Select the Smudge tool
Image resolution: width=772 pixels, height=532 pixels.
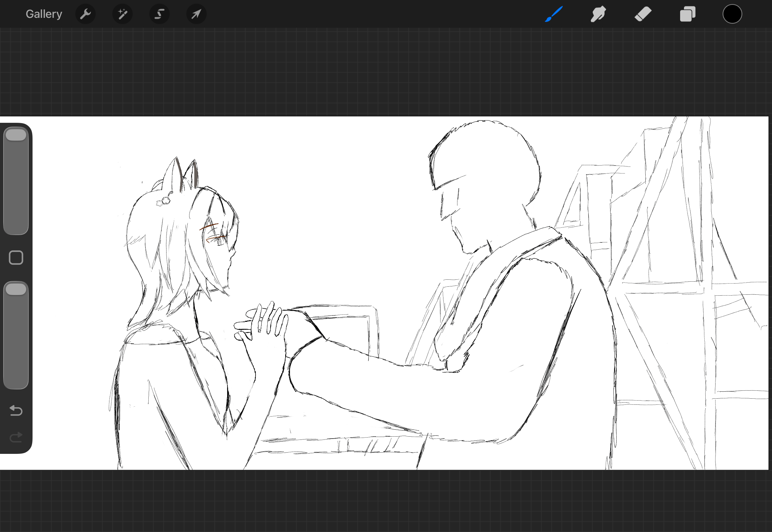[598, 14]
